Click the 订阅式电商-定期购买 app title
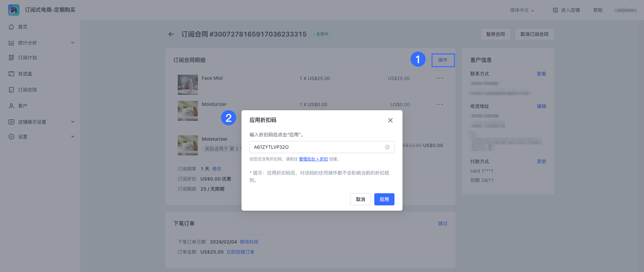Screen dimensions: 644x272 coord(50,10)
